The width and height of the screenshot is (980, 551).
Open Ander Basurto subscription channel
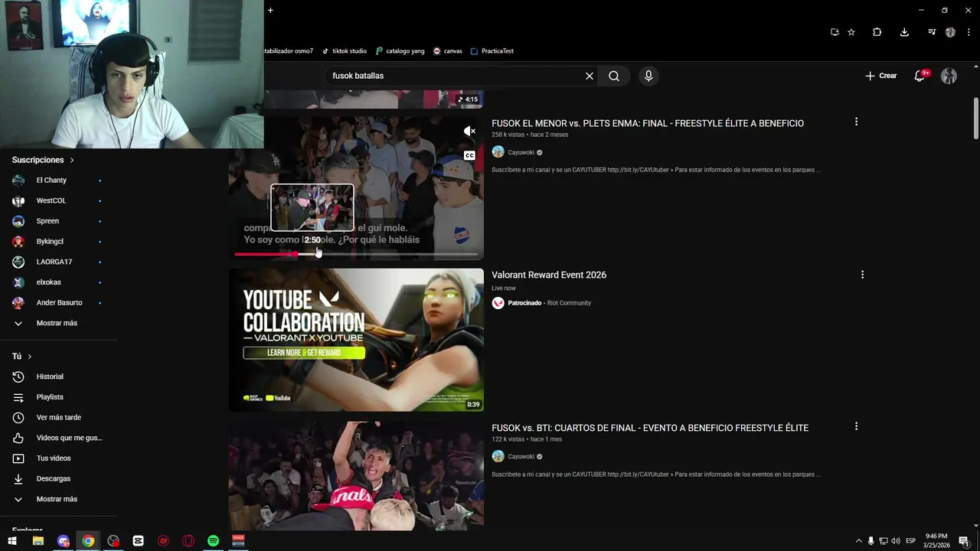point(58,302)
